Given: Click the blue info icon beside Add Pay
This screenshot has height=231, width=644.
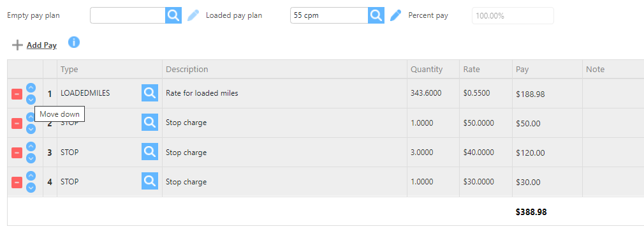Looking at the screenshot, I should pos(74,42).
